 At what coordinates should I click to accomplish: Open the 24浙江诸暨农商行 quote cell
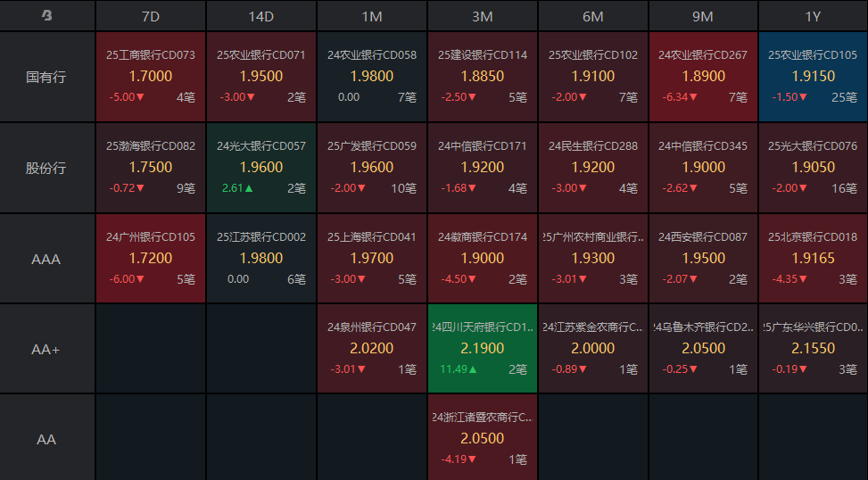click(483, 438)
